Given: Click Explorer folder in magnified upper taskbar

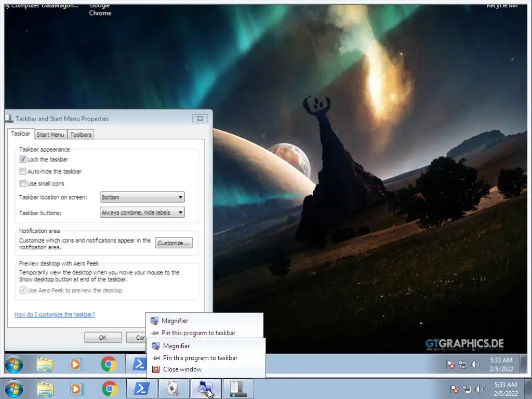Looking at the screenshot, I should click(x=45, y=364).
